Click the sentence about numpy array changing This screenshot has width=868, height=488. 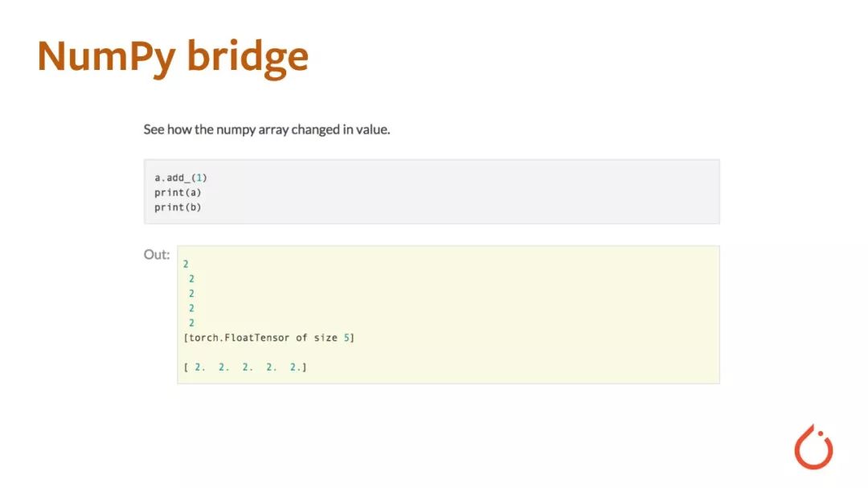point(267,129)
